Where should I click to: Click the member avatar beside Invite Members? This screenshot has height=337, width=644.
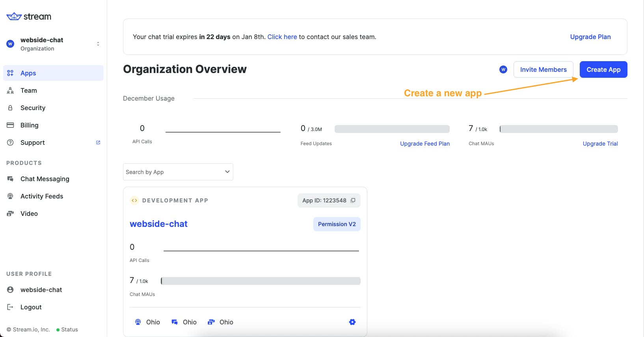(x=503, y=69)
